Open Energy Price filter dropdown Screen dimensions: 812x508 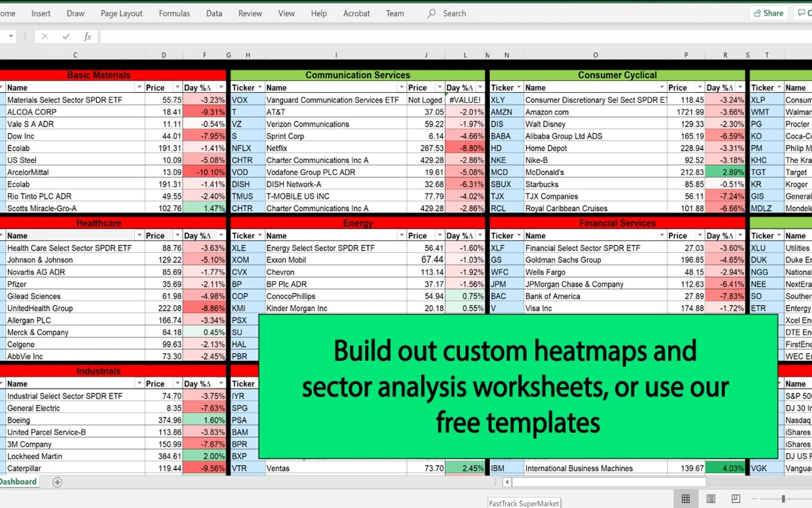coord(439,235)
